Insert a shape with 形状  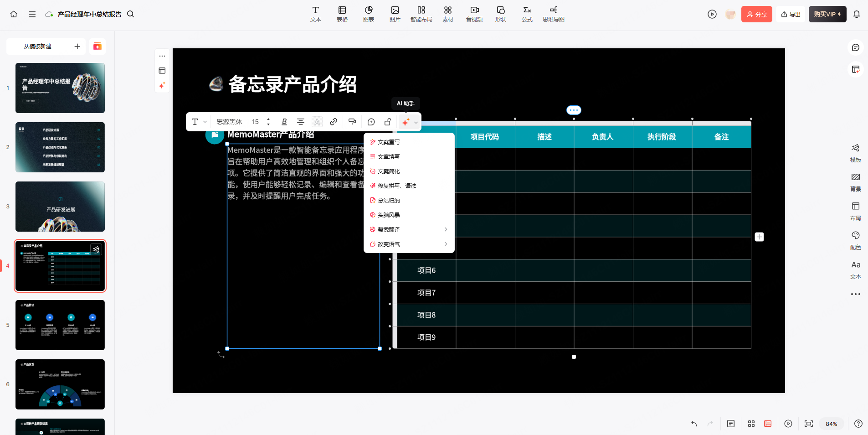point(501,14)
